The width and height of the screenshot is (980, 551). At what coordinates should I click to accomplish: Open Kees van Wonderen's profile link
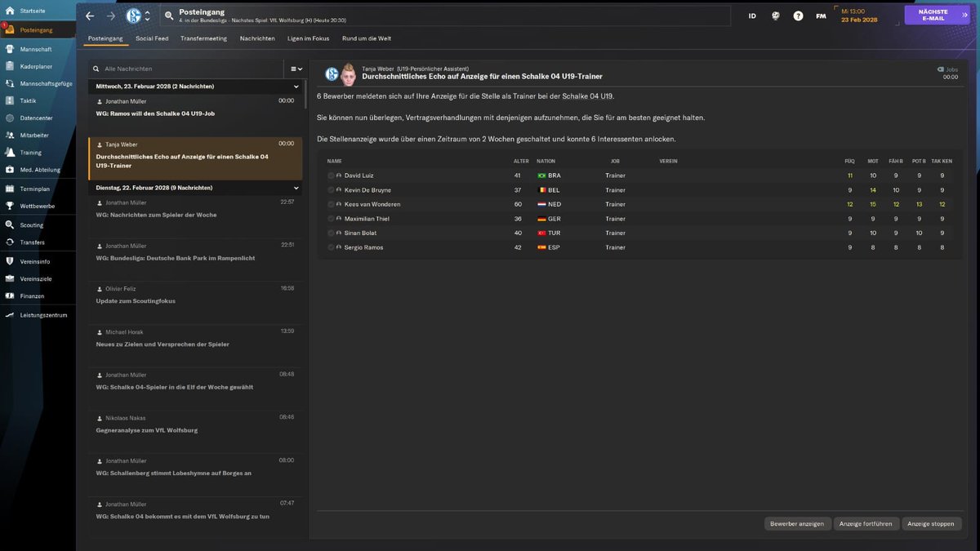[372, 204]
